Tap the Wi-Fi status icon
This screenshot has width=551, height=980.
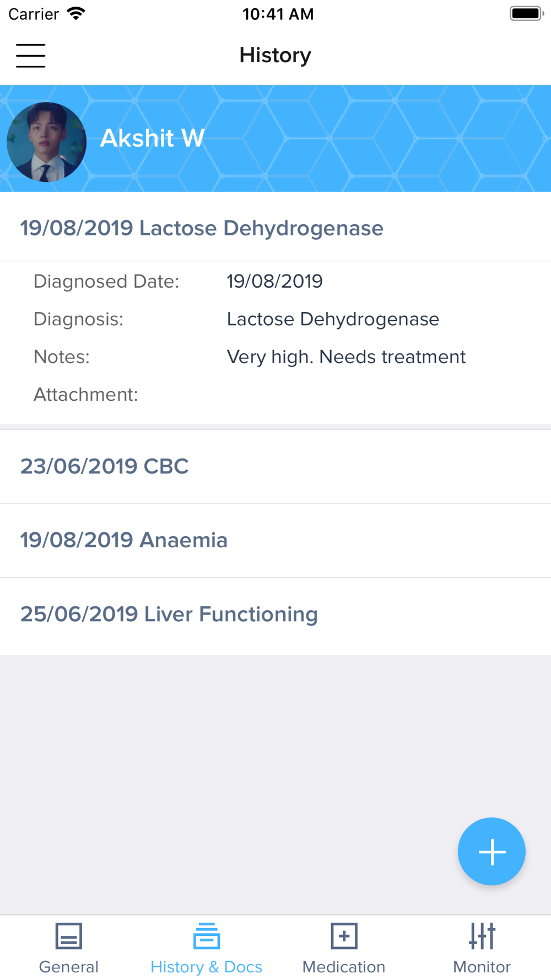[x=76, y=14]
